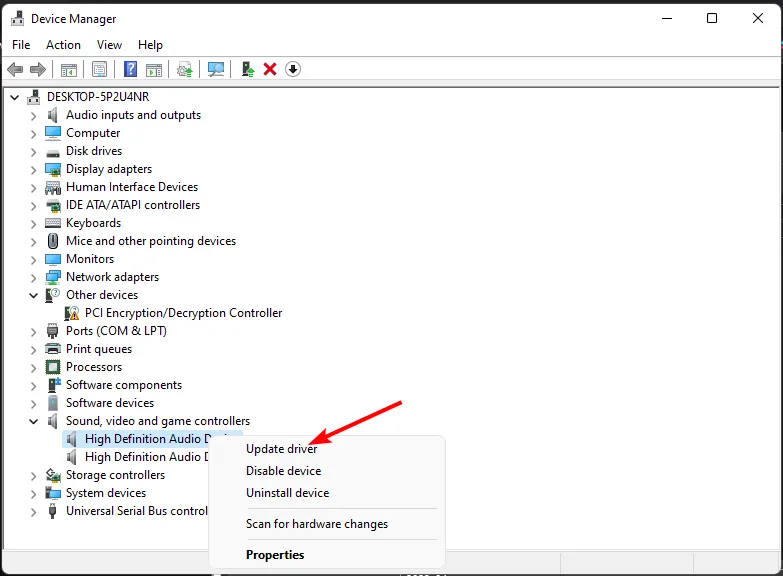Expand the Computer category chevron
This screenshot has width=783, height=576.
[33, 134]
